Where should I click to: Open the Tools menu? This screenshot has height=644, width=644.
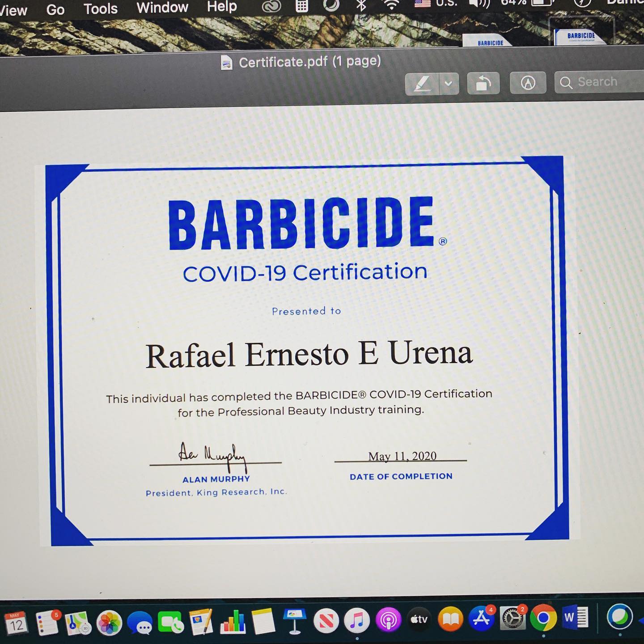(x=101, y=8)
